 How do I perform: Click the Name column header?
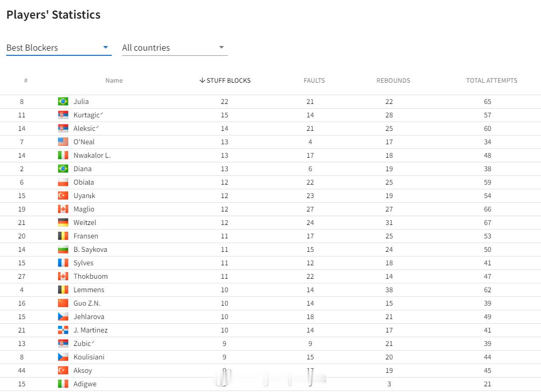pos(114,80)
